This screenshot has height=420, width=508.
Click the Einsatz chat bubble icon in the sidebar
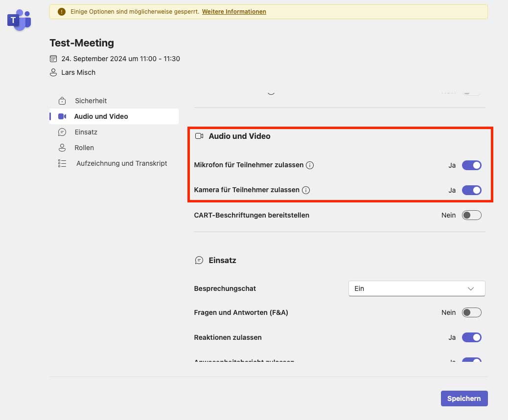click(62, 132)
